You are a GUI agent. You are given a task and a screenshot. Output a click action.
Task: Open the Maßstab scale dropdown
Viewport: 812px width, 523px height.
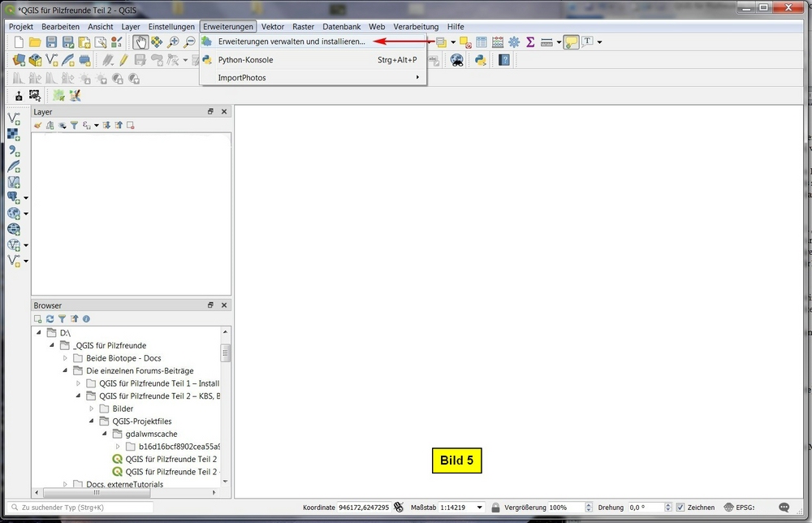pyautogui.click(x=479, y=508)
